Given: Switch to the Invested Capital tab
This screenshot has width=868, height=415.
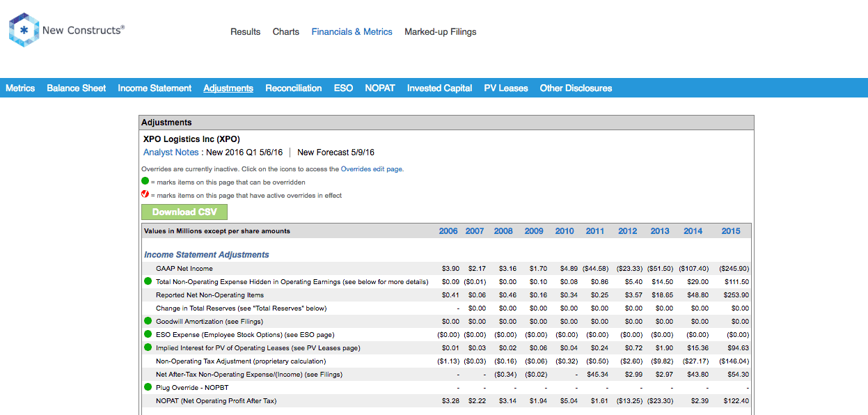Looking at the screenshot, I should (x=440, y=88).
